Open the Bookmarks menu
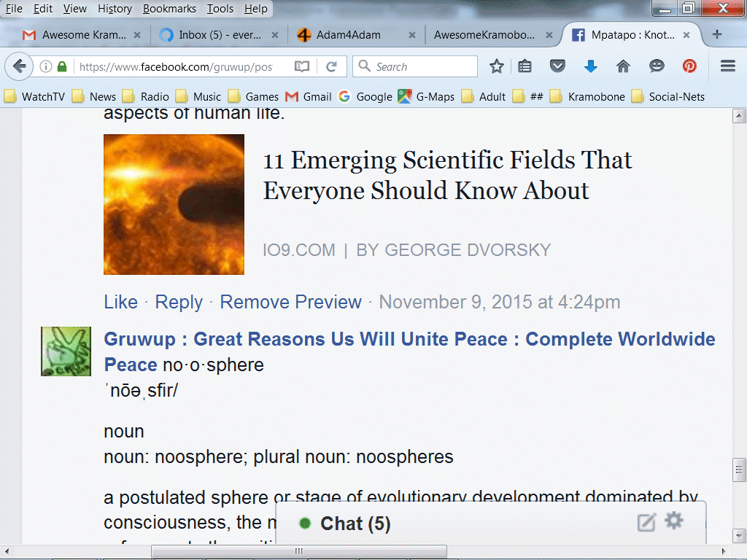 click(x=169, y=9)
